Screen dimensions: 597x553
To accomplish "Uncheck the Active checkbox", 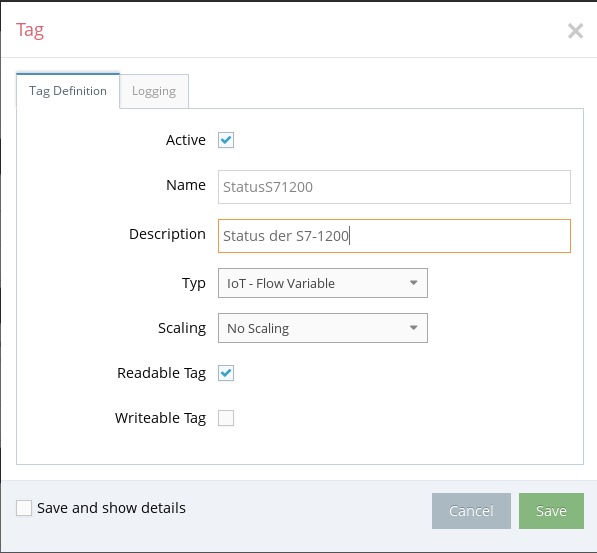I will coord(226,140).
